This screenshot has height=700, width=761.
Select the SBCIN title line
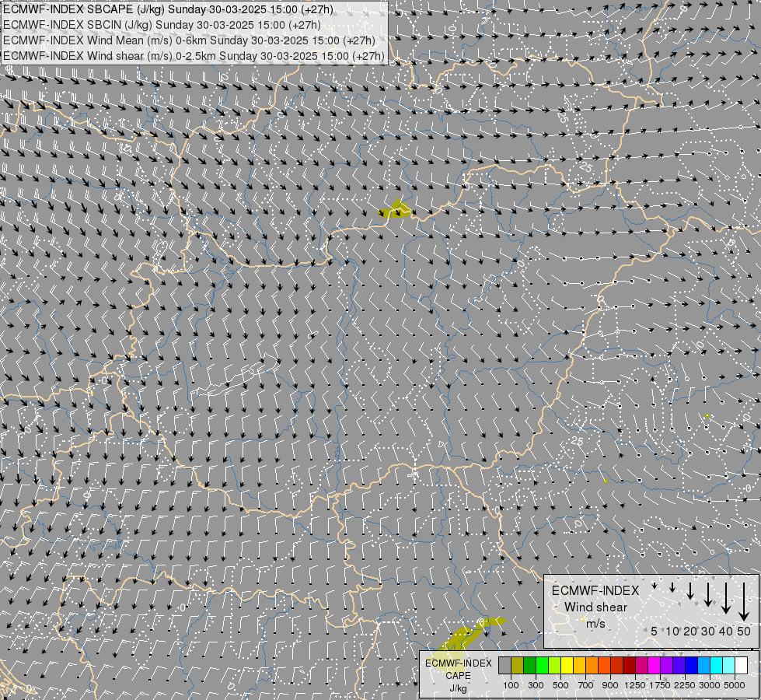(162, 25)
